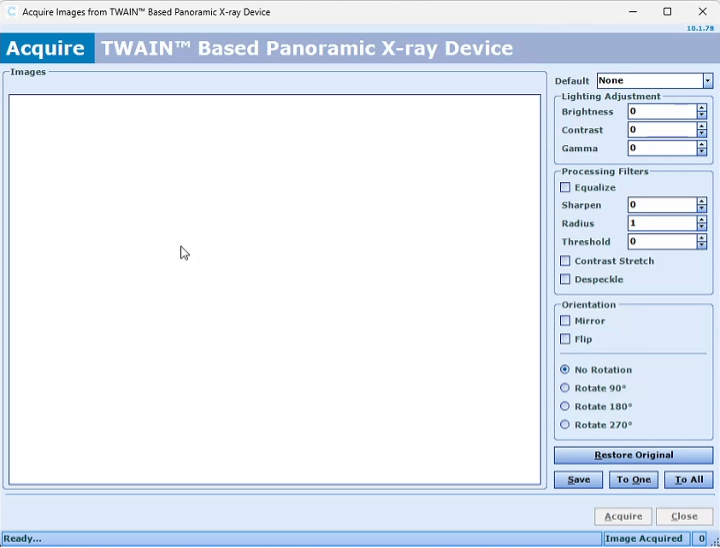Click the To One button
The height and width of the screenshot is (548, 720).
633,480
